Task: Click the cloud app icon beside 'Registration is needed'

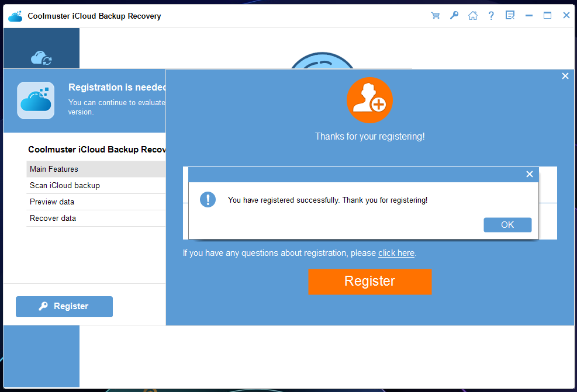Action: [x=36, y=100]
